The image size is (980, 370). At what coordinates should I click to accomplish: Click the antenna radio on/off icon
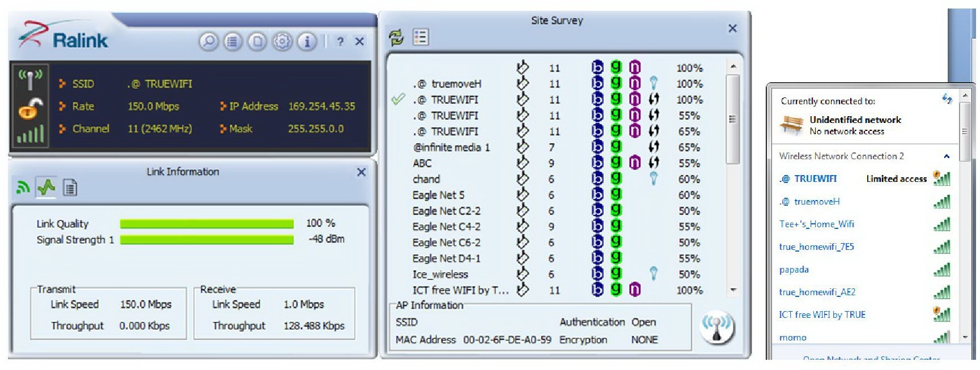click(x=30, y=79)
